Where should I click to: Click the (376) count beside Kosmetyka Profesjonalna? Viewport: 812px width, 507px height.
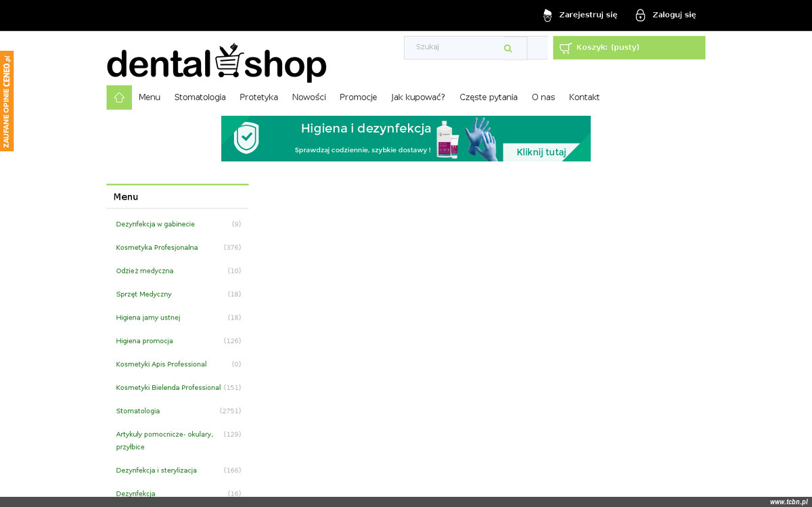tap(232, 247)
